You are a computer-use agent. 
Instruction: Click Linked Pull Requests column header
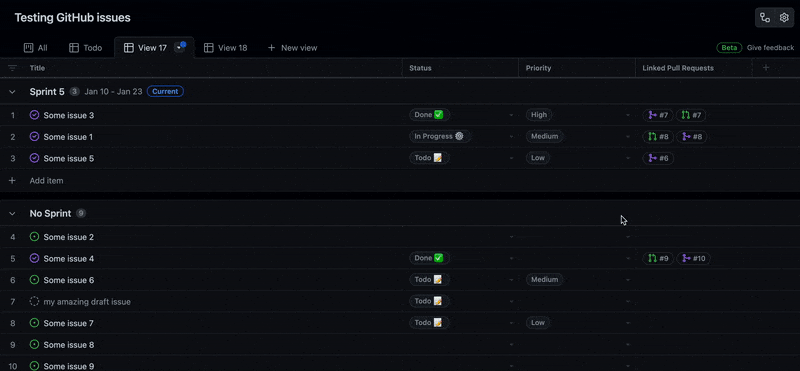[678, 68]
